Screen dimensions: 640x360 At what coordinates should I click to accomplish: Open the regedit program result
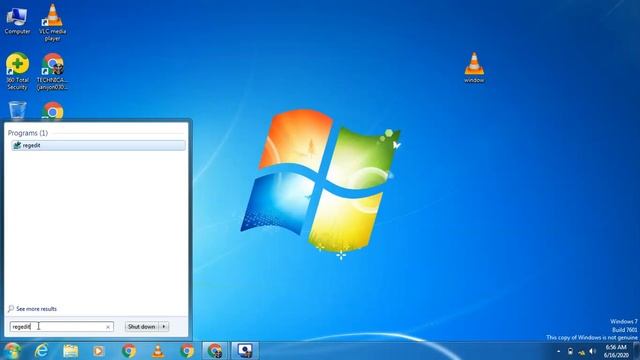coord(98,145)
